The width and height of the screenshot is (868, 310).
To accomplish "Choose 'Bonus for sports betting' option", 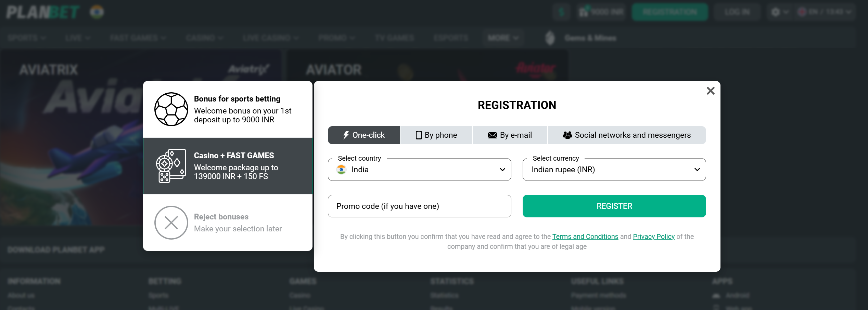I will (228, 109).
